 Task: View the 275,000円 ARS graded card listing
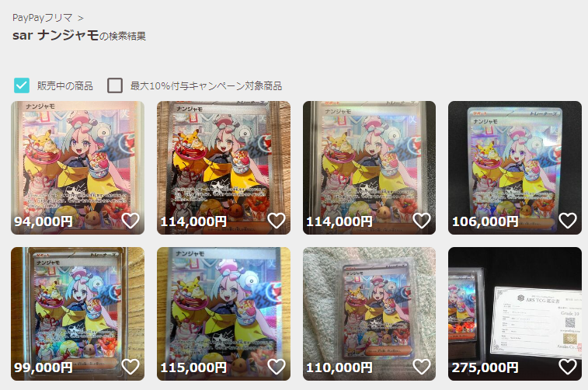(x=515, y=314)
